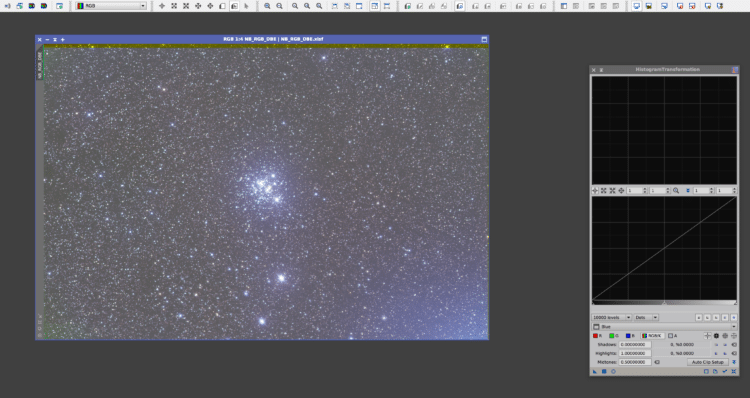This screenshot has width=750, height=398.
Task: Click the bright star cluster in the image
Action: point(266,188)
